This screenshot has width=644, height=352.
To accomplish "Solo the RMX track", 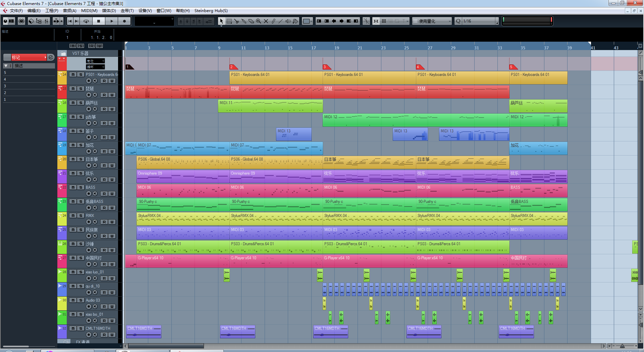I will coord(80,216).
